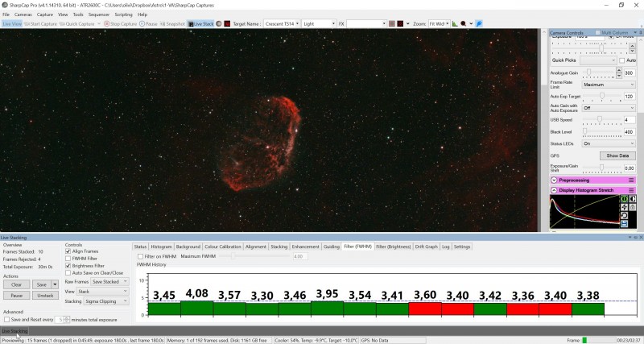Click the Unstack button
This screenshot has height=344, width=644.
click(45, 296)
